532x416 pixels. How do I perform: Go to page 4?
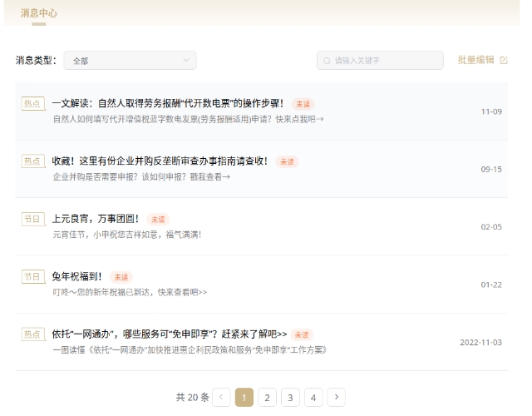(x=313, y=397)
